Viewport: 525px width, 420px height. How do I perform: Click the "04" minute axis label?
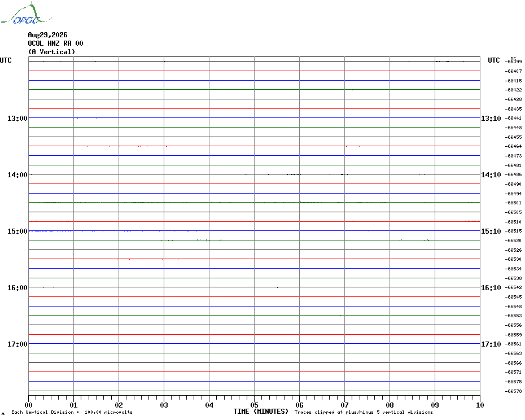coord(209,405)
